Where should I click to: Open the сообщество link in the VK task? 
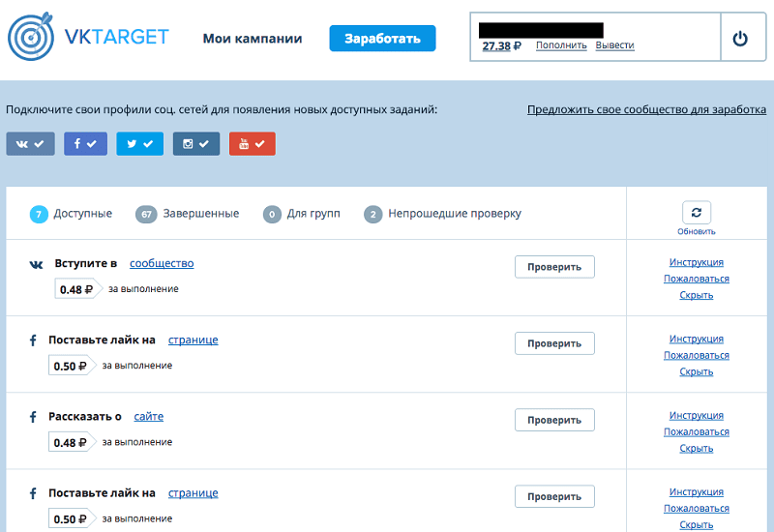(x=162, y=263)
